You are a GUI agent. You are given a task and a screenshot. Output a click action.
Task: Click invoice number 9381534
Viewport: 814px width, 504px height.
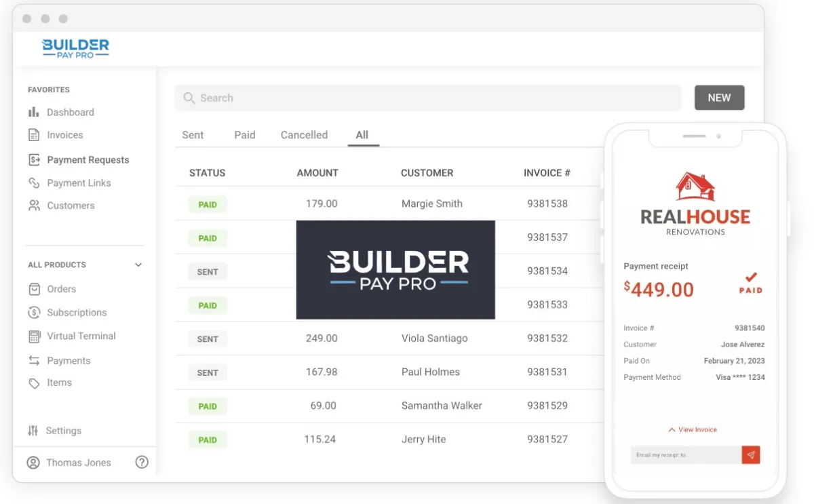[547, 271]
